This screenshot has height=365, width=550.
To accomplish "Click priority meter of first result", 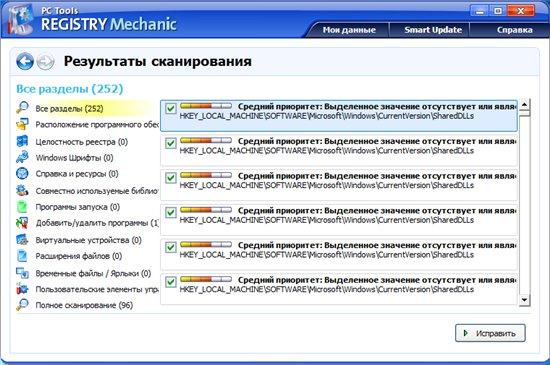I will [x=206, y=106].
